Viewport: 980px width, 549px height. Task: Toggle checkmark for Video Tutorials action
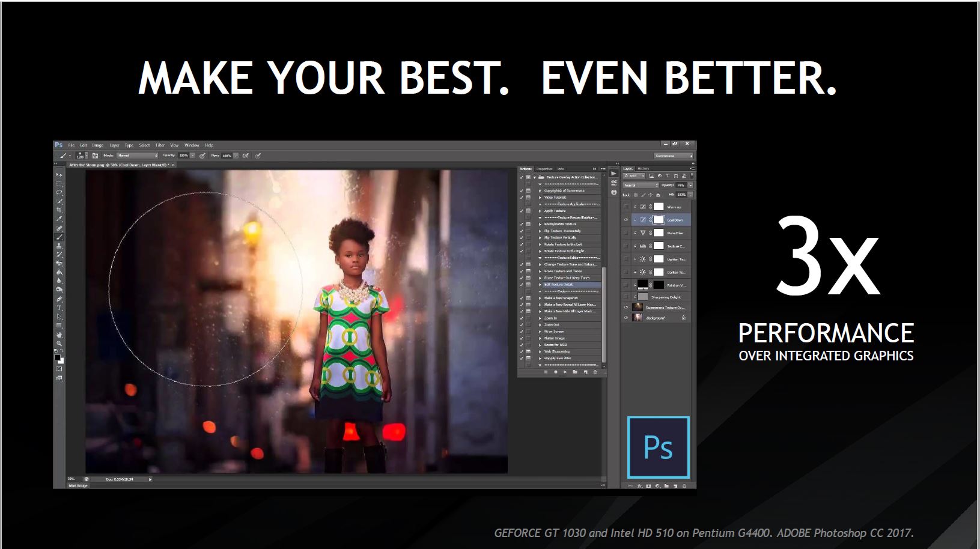coord(522,197)
